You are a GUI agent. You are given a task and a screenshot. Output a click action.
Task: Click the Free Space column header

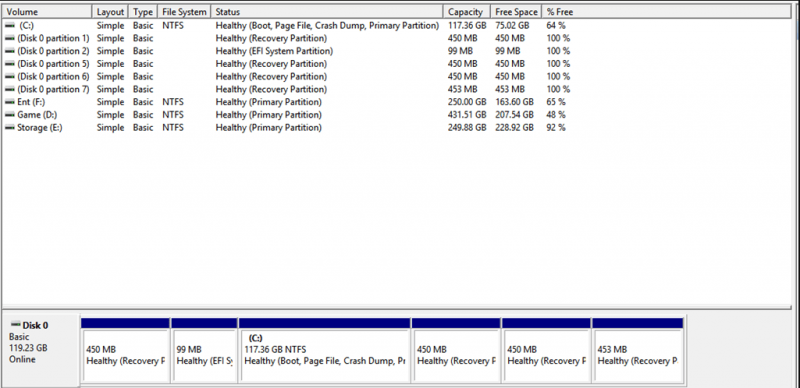pyautogui.click(x=516, y=12)
